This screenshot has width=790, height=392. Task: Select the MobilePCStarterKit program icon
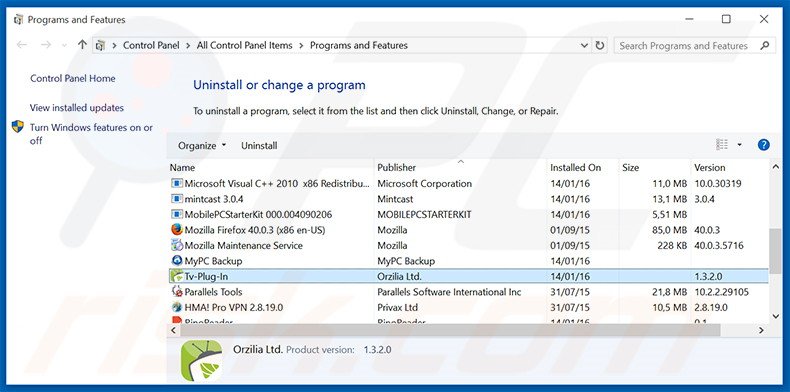pos(177,215)
